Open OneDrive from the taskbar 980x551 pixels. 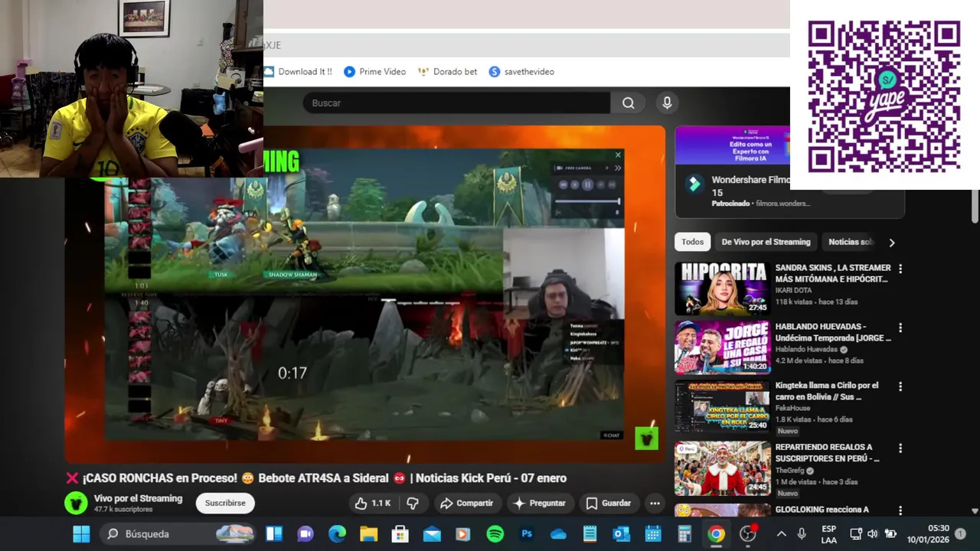click(x=558, y=534)
